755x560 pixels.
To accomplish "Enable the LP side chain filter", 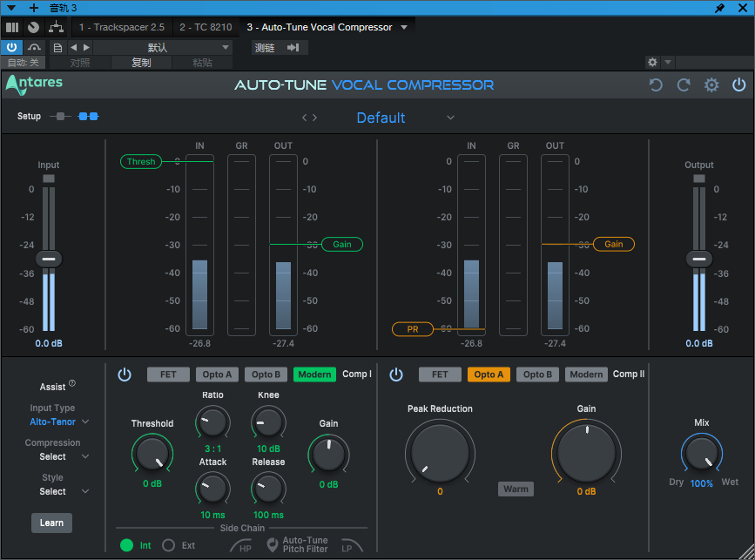I will point(352,546).
